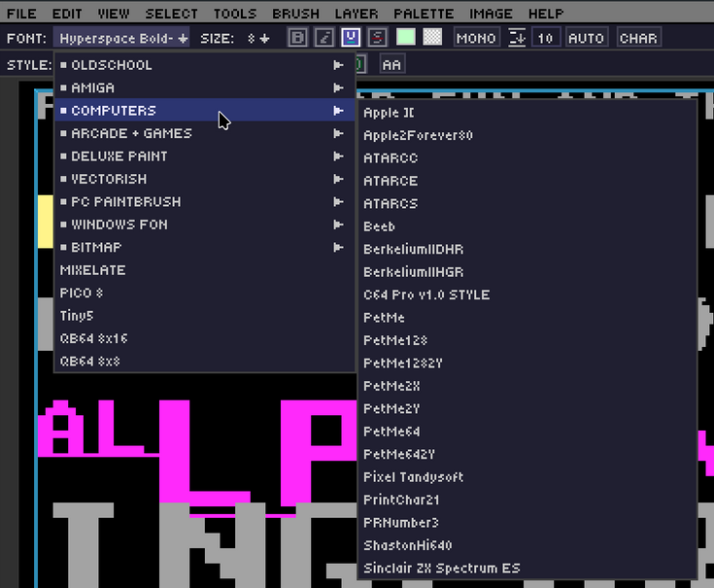The width and height of the screenshot is (714, 588).
Task: Select the BerkeliumIIDHR font
Action: click(527, 249)
